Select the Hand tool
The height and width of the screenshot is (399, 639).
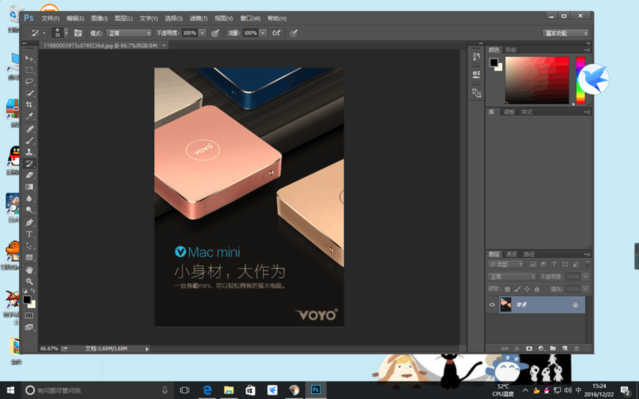click(x=29, y=270)
